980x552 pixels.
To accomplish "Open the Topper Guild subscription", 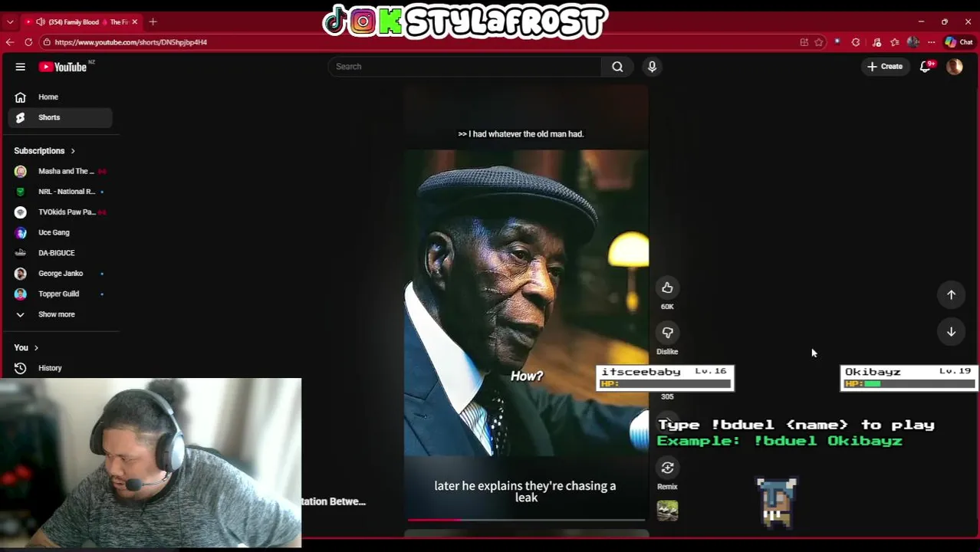I will 61,294.
